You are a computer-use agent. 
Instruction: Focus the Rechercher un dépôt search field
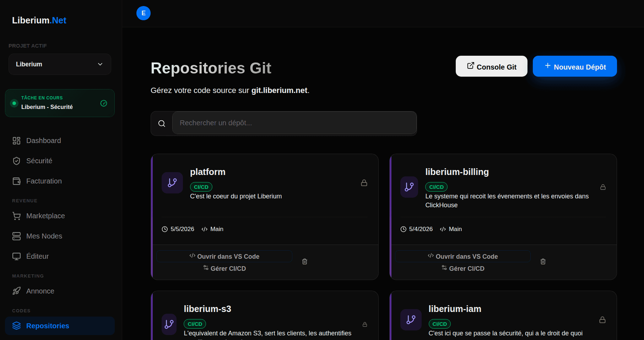coord(294,123)
